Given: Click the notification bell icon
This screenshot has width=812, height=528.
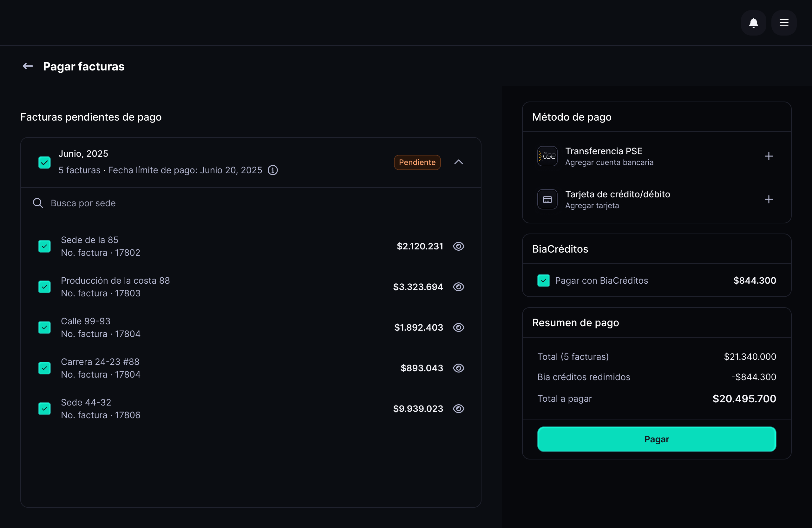Looking at the screenshot, I should tap(753, 23).
